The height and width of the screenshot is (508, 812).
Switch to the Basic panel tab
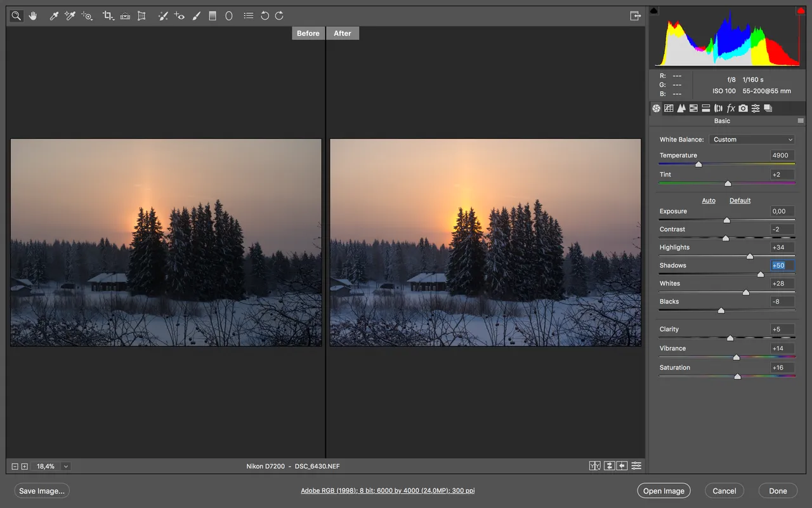[656, 109]
